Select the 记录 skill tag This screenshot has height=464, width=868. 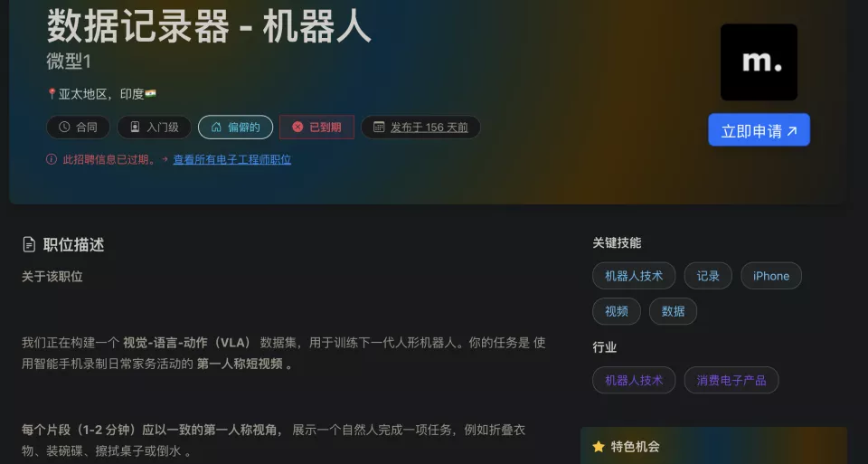[x=708, y=276]
